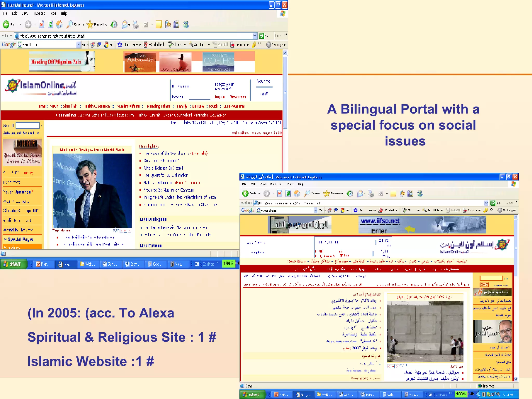Click green Go arrow in English window
Screen dimensions: 532x399
point(262,36)
